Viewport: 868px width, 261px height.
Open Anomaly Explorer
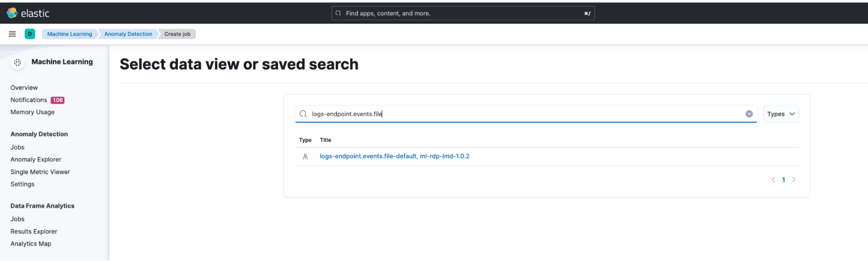(x=36, y=159)
